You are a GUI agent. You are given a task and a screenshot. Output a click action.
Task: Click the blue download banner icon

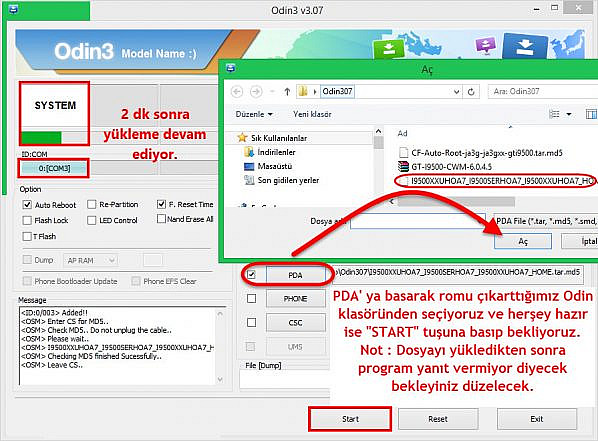525,47
